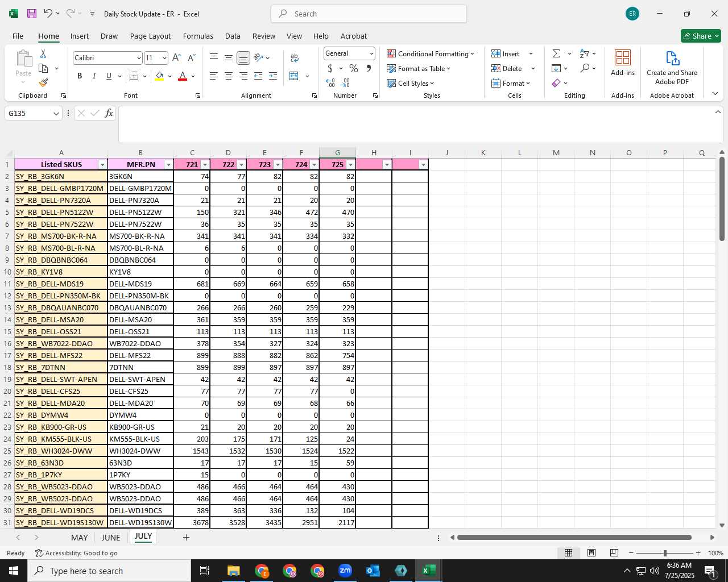Open filter dropdown for Listed SKUS column
Viewport: 728px width, 582px height.
click(102, 165)
